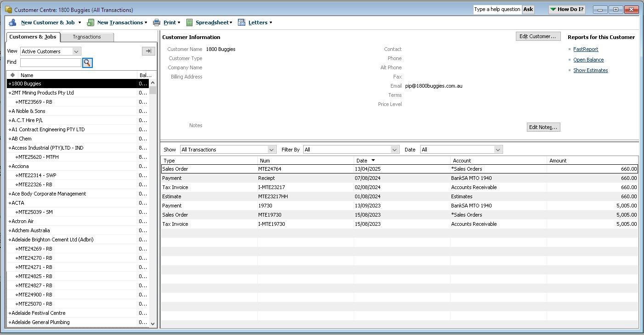Select customer Ace Body Corporate Management
The image size is (644, 335).
tap(78, 194)
